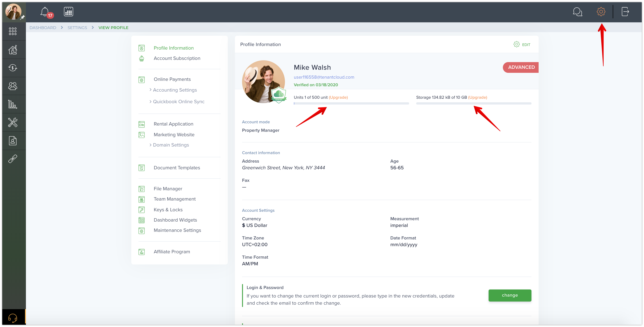Go to DASHBOARD breadcrumb
Viewport: 644px width, 327px height.
[x=43, y=27]
